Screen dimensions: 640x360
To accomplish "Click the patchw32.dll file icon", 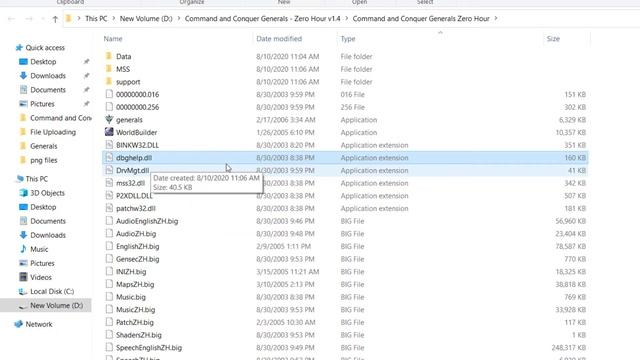I will click(109, 208).
